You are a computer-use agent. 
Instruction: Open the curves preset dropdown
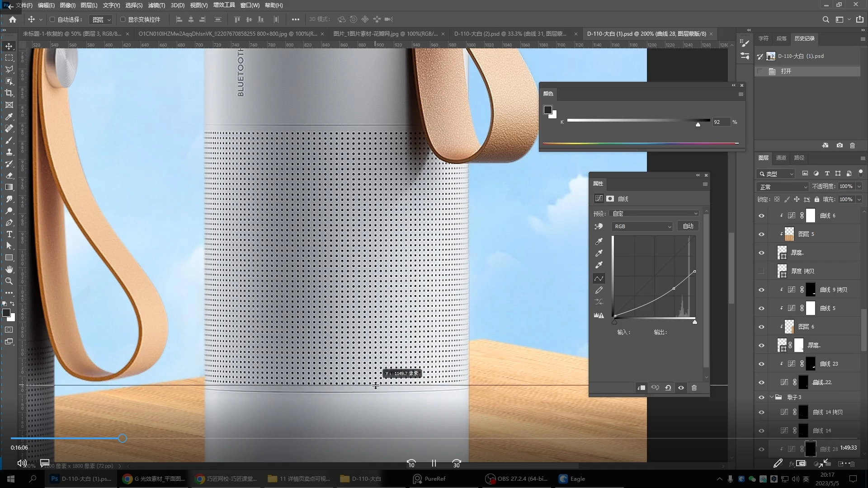[x=654, y=214]
